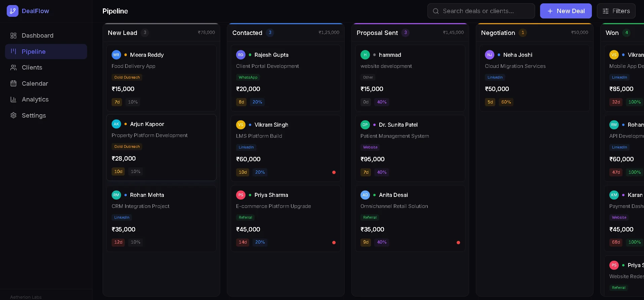Go to Clients page
Image resolution: width=644 pixels, height=300 pixels.
point(46,68)
